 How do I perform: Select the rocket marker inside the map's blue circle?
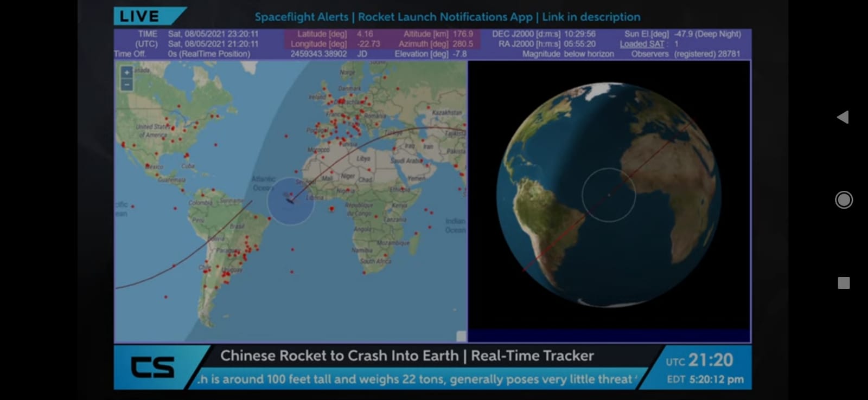pyautogui.click(x=290, y=201)
